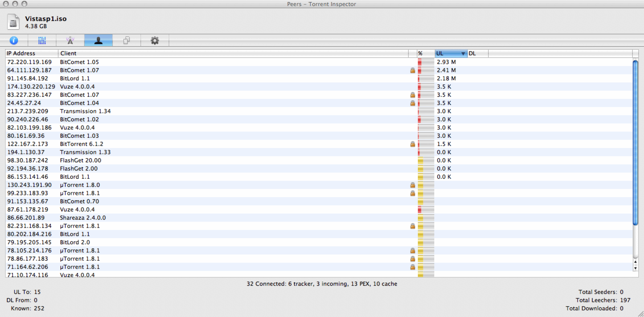
Task: Sort peers by Client column header
Action: click(233, 53)
